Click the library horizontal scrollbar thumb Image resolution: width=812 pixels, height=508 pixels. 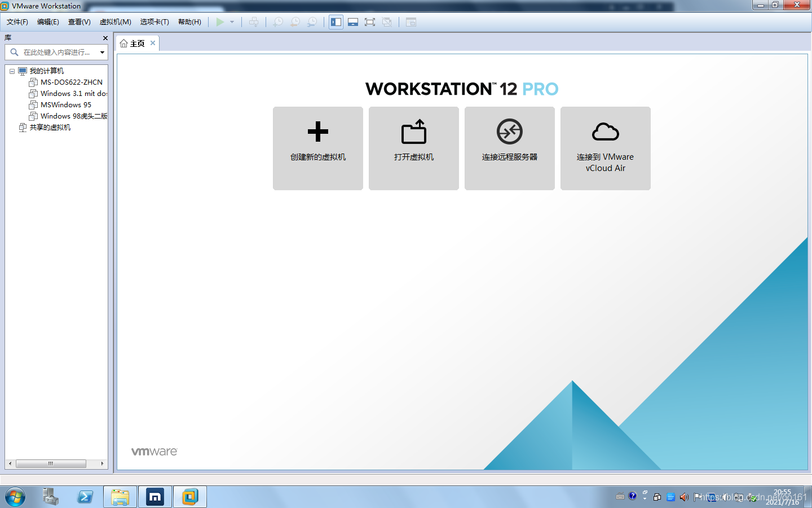(x=51, y=463)
